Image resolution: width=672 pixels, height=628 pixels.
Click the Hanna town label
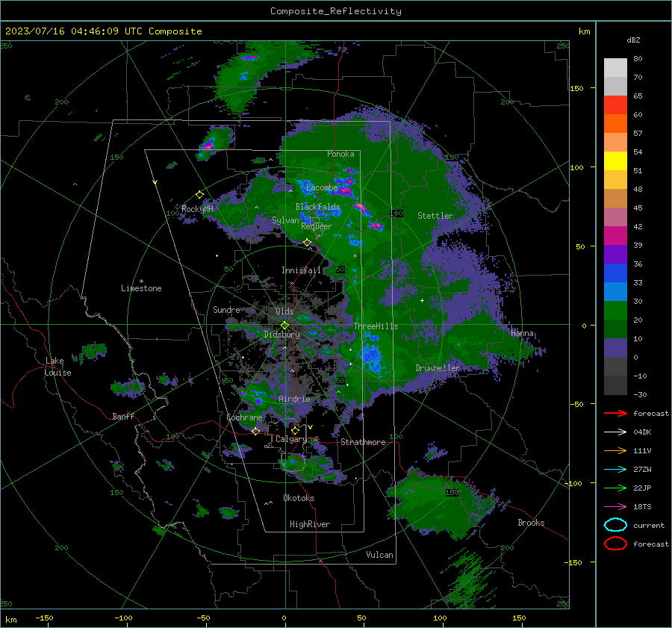(522, 333)
